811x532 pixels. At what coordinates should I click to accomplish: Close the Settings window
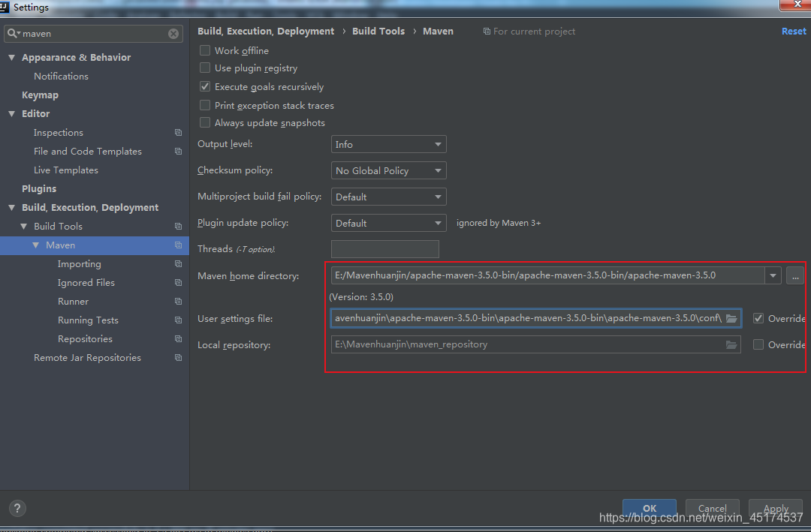click(x=797, y=5)
